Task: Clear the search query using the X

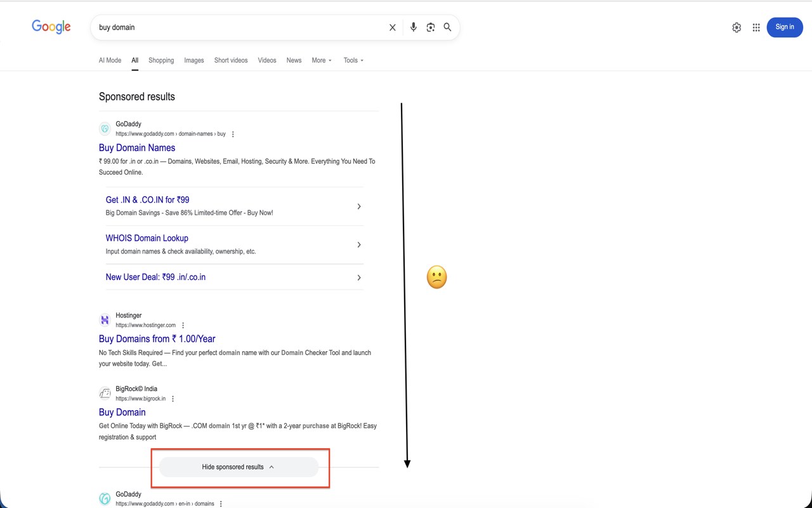Action: (x=392, y=27)
